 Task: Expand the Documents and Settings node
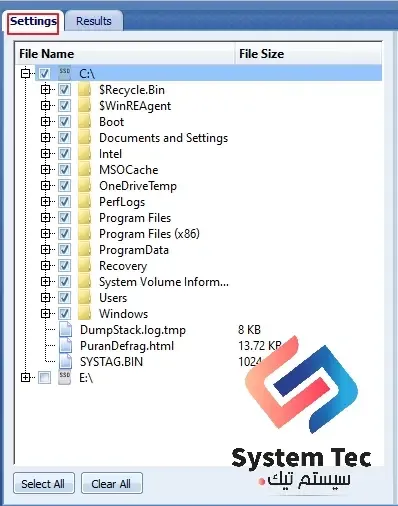45,137
